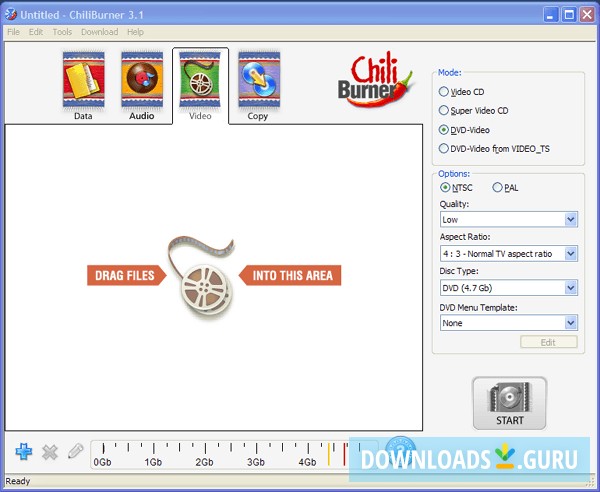Image resolution: width=600 pixels, height=492 pixels.
Task: Open the Copy disc tab
Action: [259, 86]
